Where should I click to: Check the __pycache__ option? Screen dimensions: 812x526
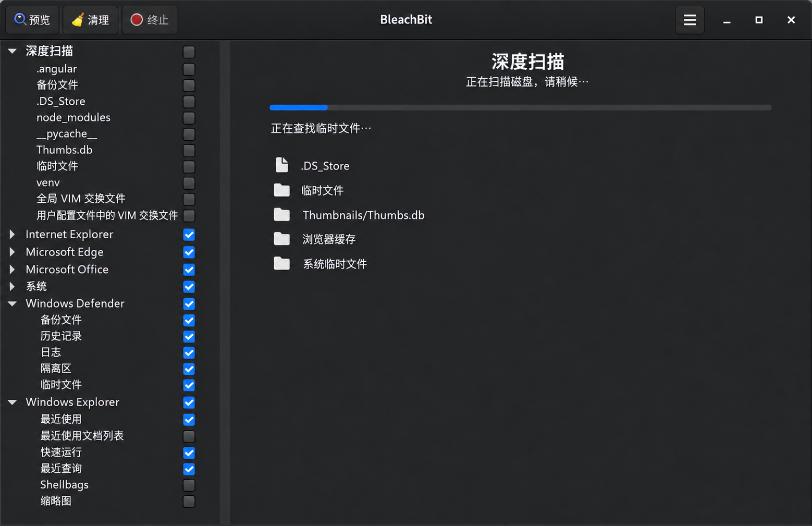pyautogui.click(x=189, y=134)
